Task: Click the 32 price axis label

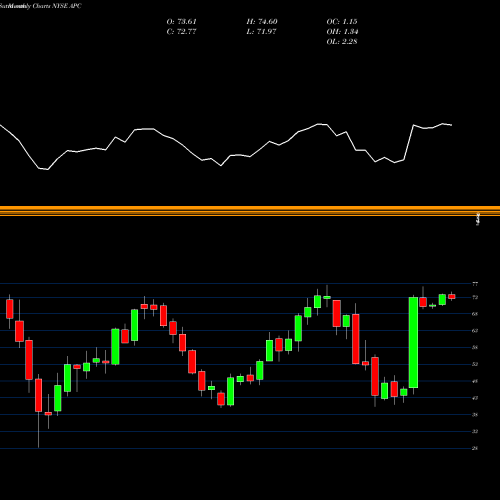Action: point(475,431)
